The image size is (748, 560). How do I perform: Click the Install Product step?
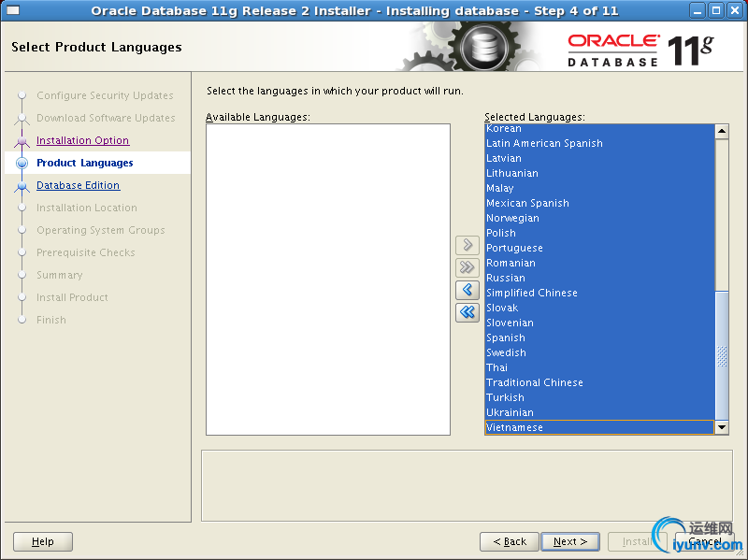click(73, 297)
